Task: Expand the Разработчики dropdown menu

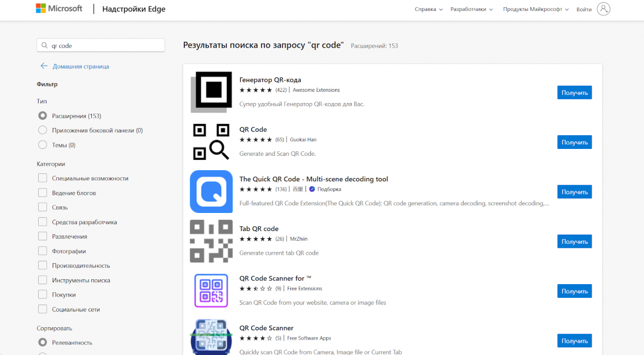Action: pyautogui.click(x=471, y=9)
